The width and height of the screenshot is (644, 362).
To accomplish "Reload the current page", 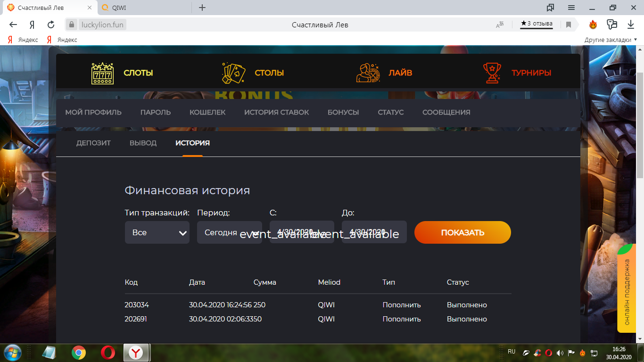I will pos(51,25).
